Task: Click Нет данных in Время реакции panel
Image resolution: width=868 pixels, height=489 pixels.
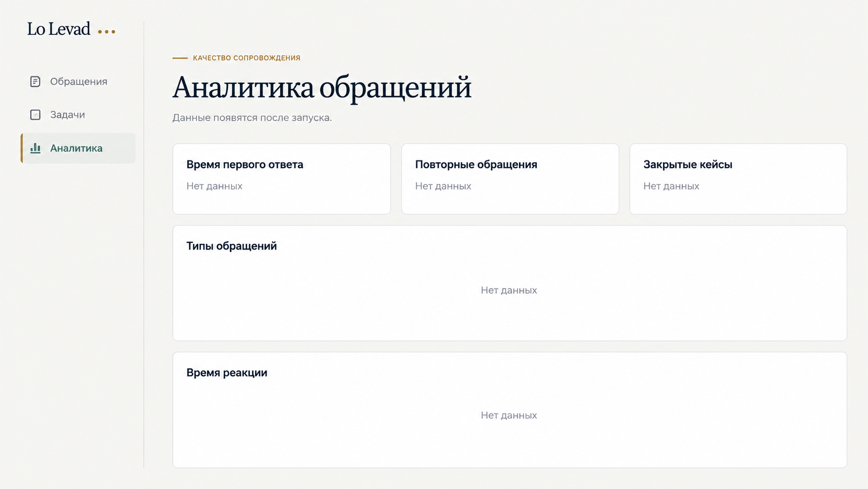Action: pyautogui.click(x=509, y=415)
